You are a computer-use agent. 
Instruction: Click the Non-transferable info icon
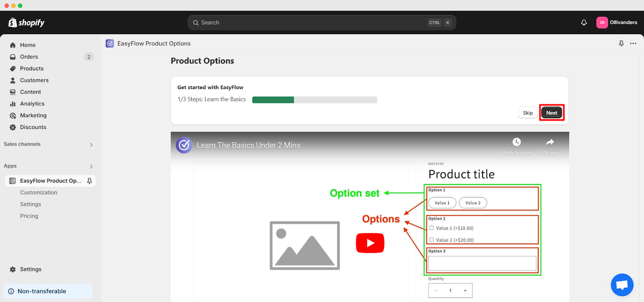coord(11,291)
